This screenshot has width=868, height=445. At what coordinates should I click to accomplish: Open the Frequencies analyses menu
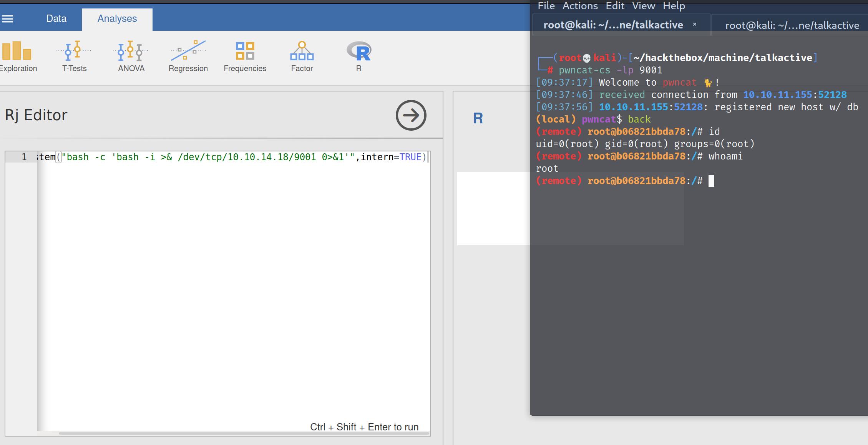click(x=245, y=56)
